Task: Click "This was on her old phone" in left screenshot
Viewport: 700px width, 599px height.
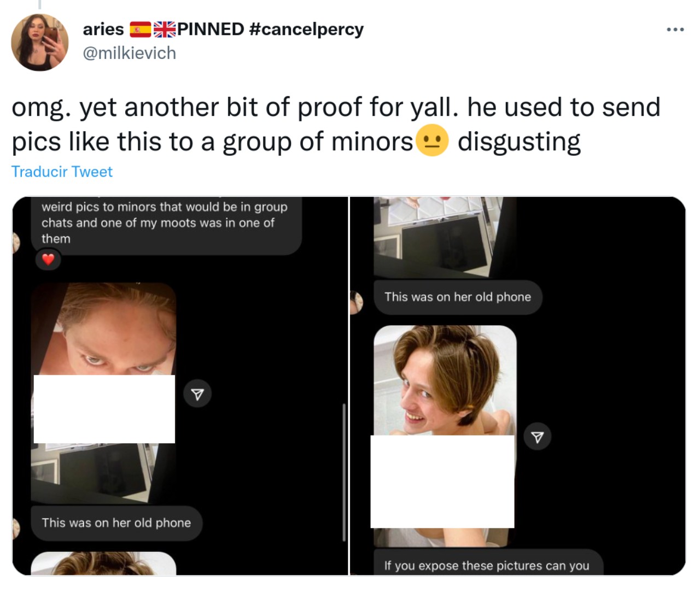Action: (x=116, y=523)
